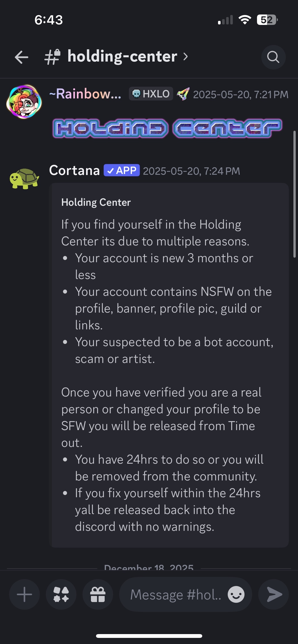Screen dimensions: 298x644
Task: Tap the Holding Center banner image
Action: click(167, 128)
